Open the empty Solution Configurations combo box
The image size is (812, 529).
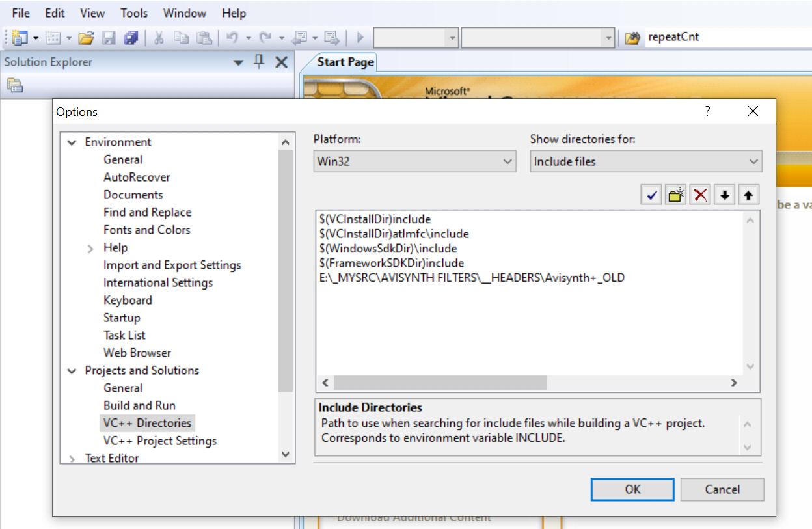click(x=416, y=38)
